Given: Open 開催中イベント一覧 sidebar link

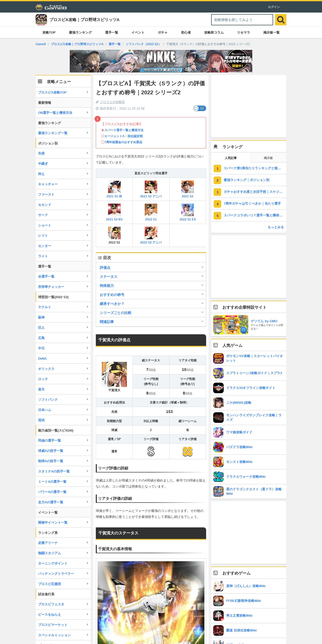Looking at the screenshot, I should point(63,522).
